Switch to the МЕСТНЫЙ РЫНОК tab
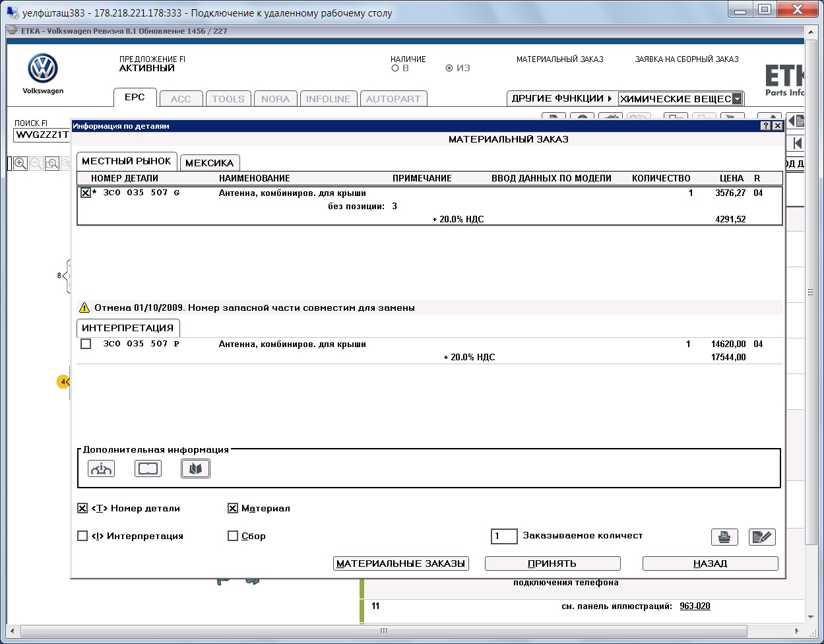This screenshot has width=824, height=644. click(127, 161)
